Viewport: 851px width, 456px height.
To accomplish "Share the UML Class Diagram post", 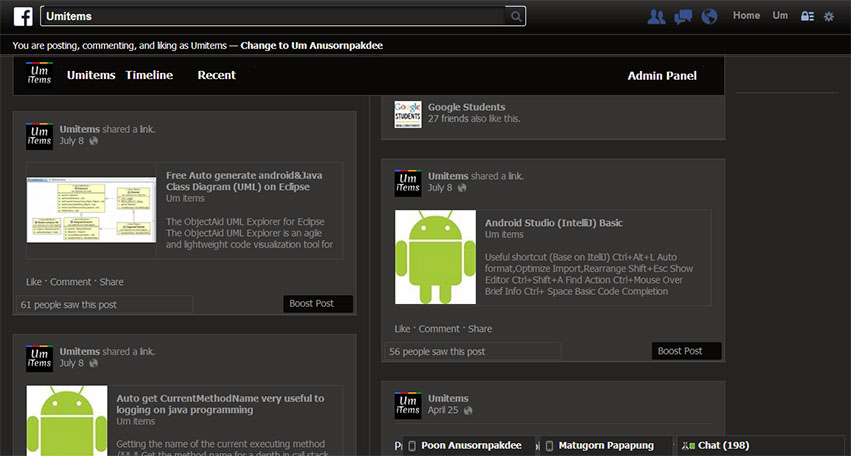I will click(111, 282).
